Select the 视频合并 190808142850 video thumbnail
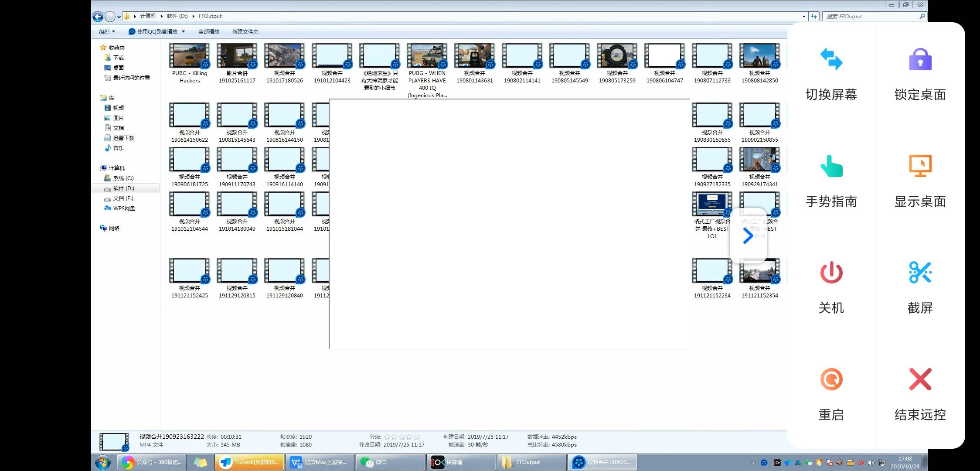The image size is (980, 471). tap(760, 56)
